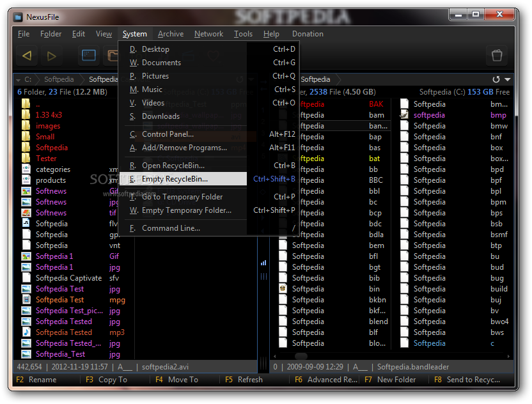532x404 pixels.
Task: Choose Downloads from System menu
Action: click(210, 116)
